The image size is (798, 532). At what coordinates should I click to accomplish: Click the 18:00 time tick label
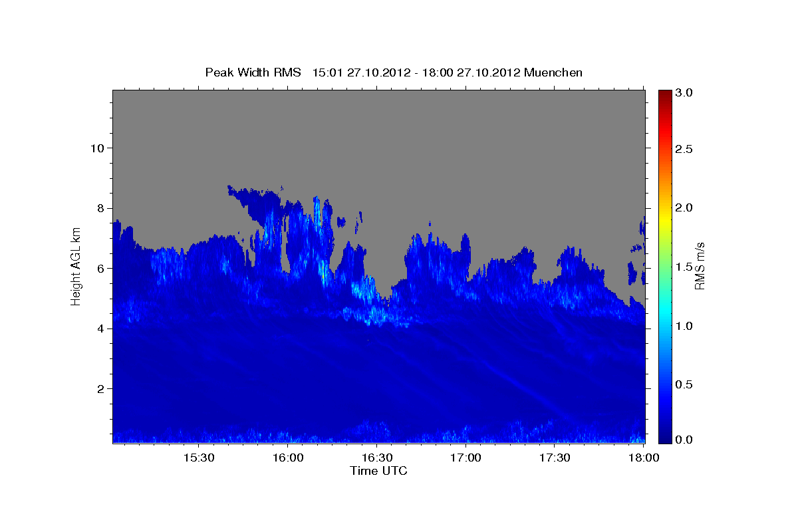pyautogui.click(x=642, y=458)
